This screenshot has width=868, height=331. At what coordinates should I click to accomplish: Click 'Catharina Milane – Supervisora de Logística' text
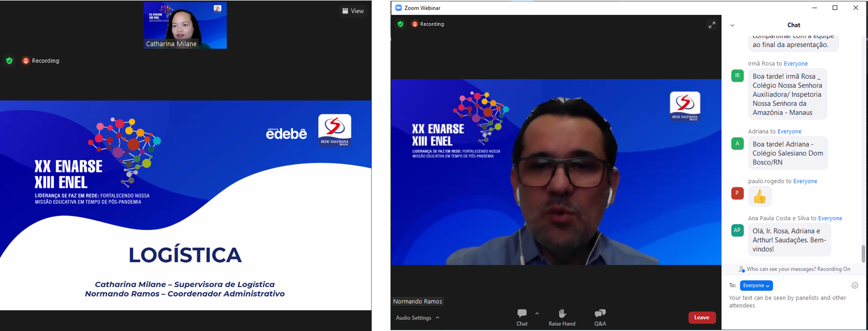click(185, 284)
